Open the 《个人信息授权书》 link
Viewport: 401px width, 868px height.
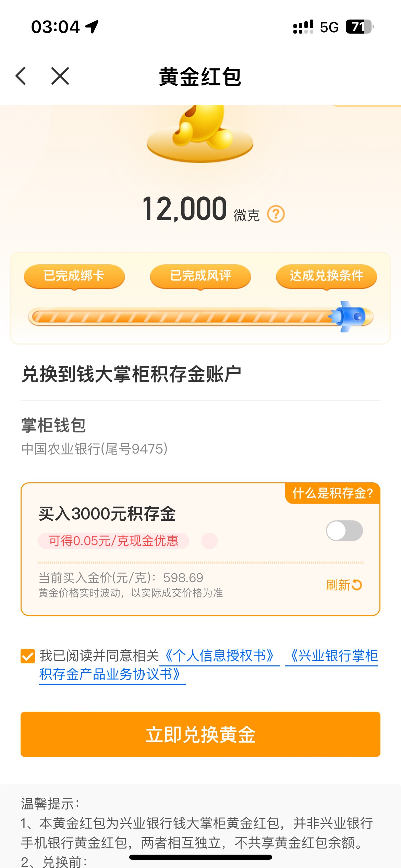coord(219,656)
